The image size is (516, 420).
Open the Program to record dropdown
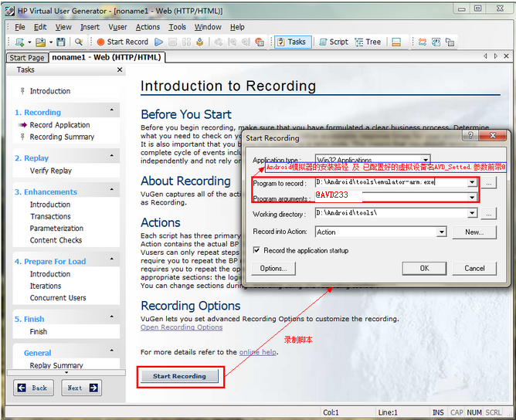click(x=472, y=182)
